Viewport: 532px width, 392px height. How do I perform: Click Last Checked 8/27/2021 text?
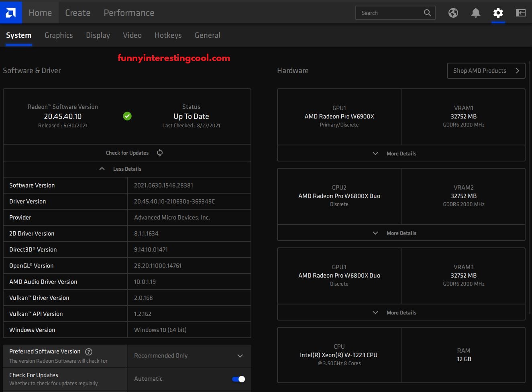[191, 126]
